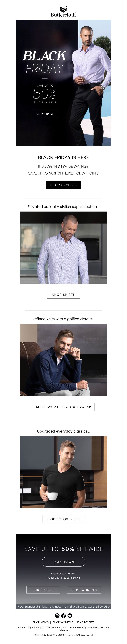This screenshot has height=644, width=127.
Task: Open the navy sweater product image
Action: click(63, 360)
